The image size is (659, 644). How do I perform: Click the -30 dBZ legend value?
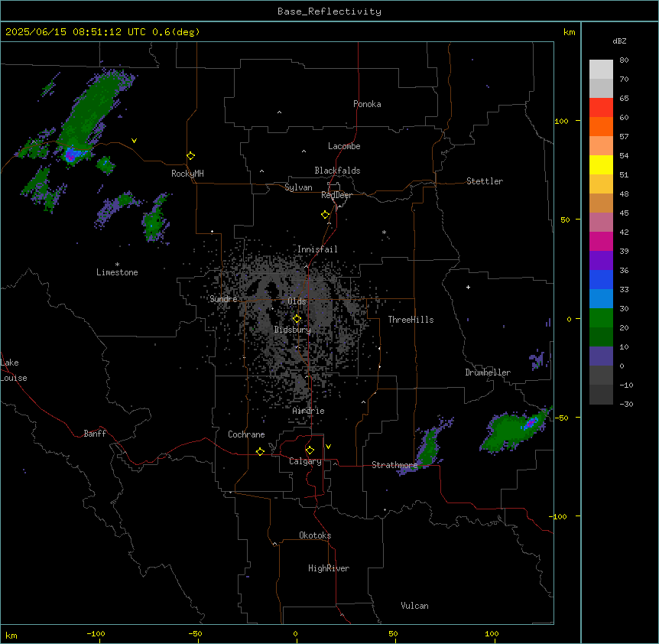pyautogui.click(x=626, y=404)
